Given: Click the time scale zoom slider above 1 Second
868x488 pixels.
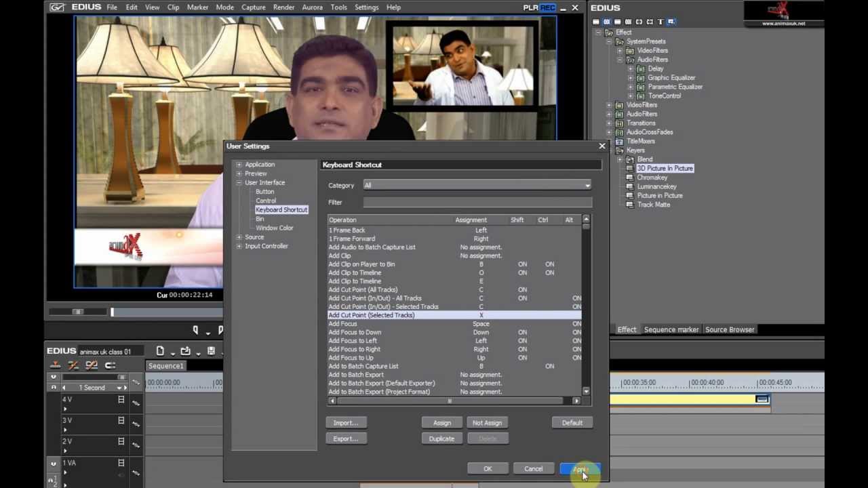Looking at the screenshot, I should point(94,377).
